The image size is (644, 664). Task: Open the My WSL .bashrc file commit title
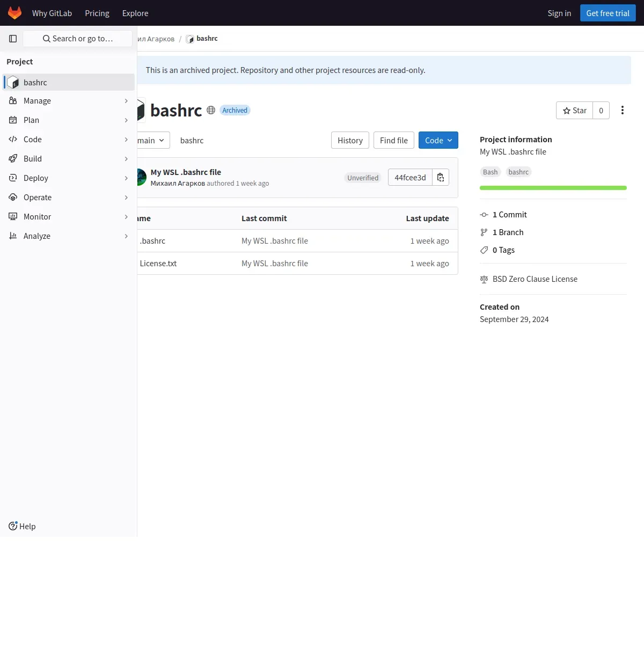186,172
